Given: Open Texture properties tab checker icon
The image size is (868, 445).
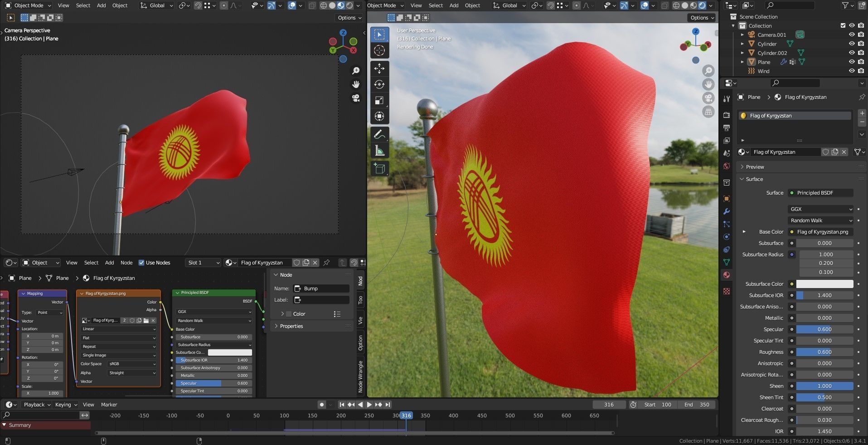Looking at the screenshot, I should pyautogui.click(x=727, y=291).
